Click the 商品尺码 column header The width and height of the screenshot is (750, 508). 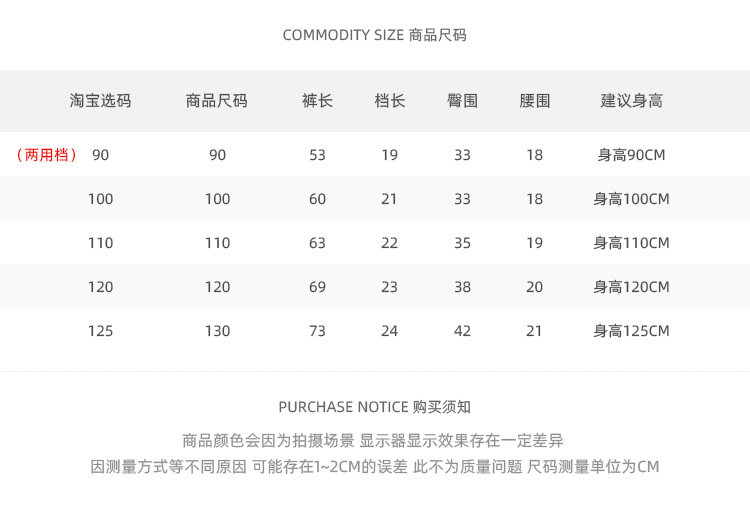217,101
